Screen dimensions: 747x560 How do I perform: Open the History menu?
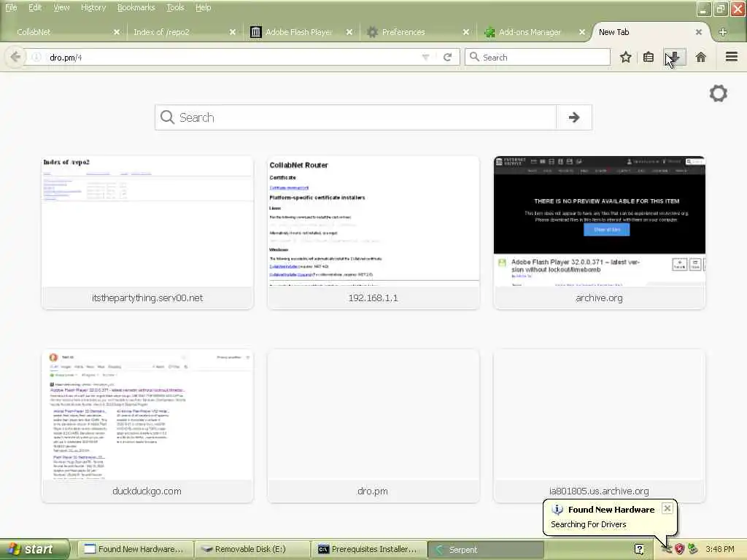(93, 7)
